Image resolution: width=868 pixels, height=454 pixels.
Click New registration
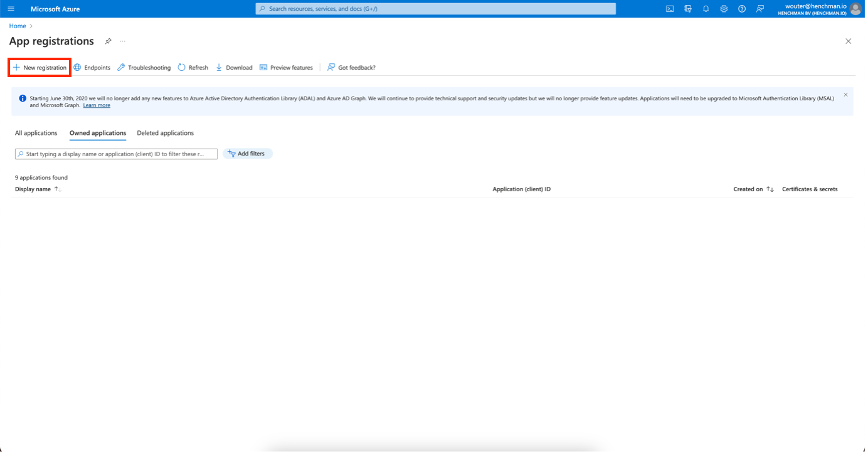coord(40,68)
